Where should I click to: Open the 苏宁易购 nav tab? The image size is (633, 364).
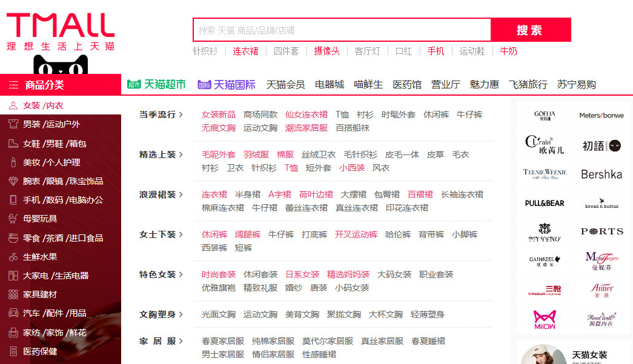577,85
